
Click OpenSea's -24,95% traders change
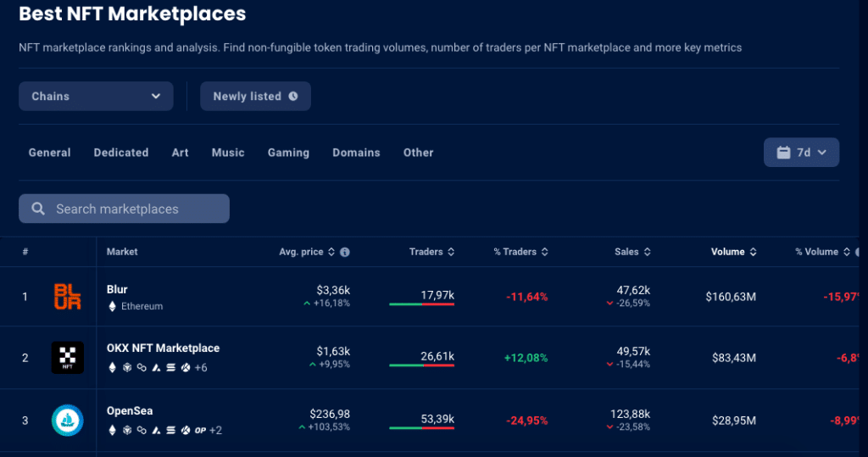(x=527, y=421)
